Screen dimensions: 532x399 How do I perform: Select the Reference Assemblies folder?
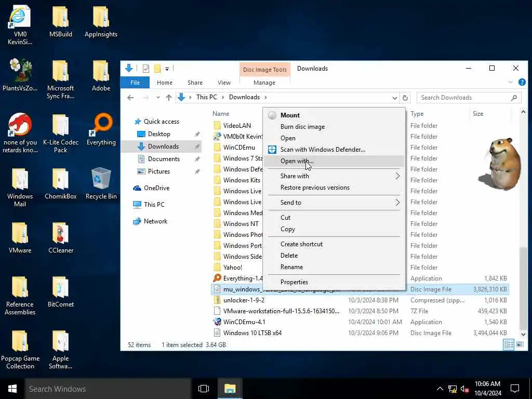(x=20, y=295)
